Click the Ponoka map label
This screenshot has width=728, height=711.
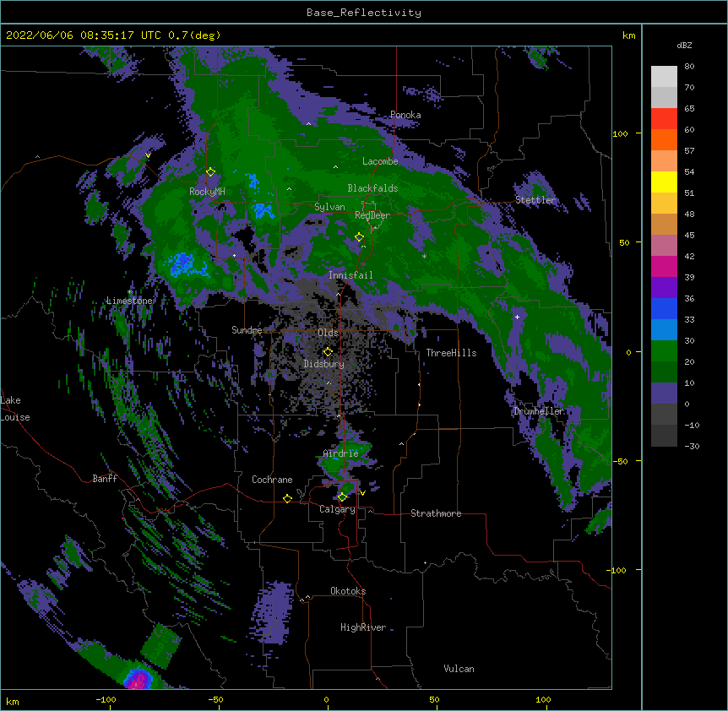click(405, 115)
